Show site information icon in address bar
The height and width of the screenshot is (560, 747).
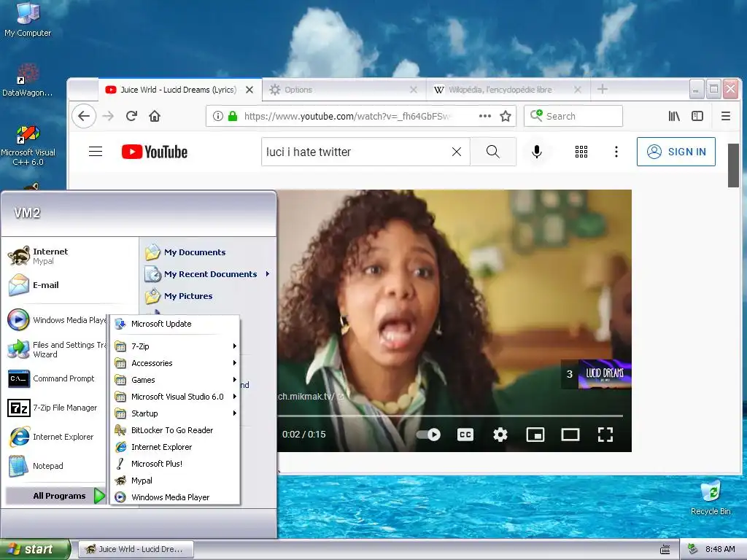tap(217, 116)
